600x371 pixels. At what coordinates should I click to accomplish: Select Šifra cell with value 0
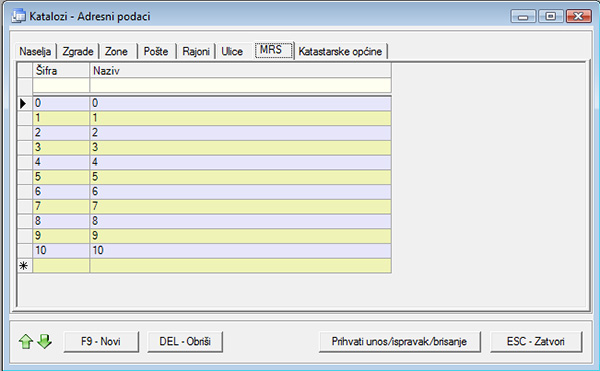click(61, 103)
